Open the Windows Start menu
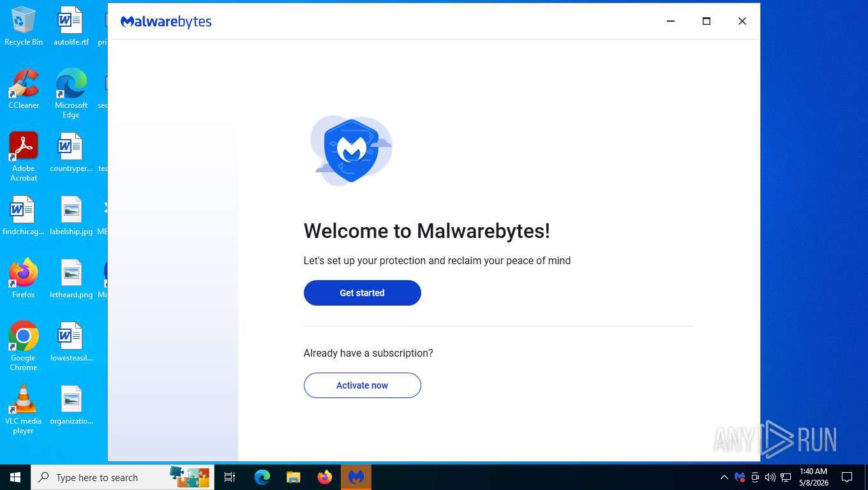This screenshot has width=868, height=490. point(15,477)
